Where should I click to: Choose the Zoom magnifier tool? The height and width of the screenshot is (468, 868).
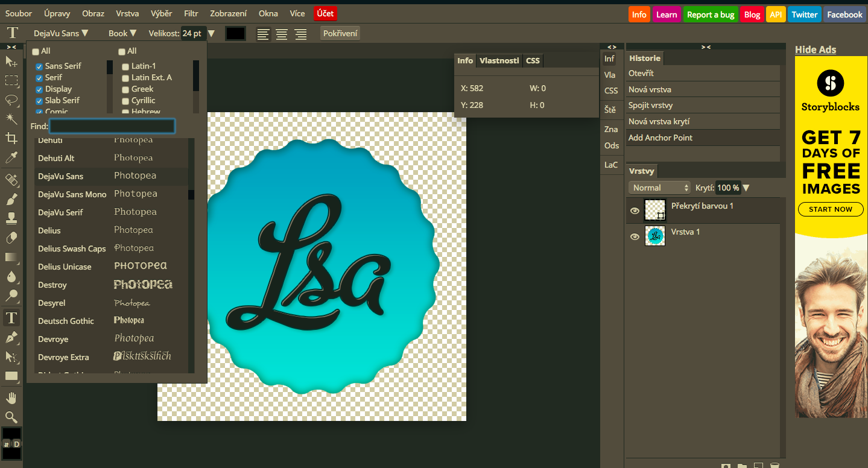click(x=11, y=417)
